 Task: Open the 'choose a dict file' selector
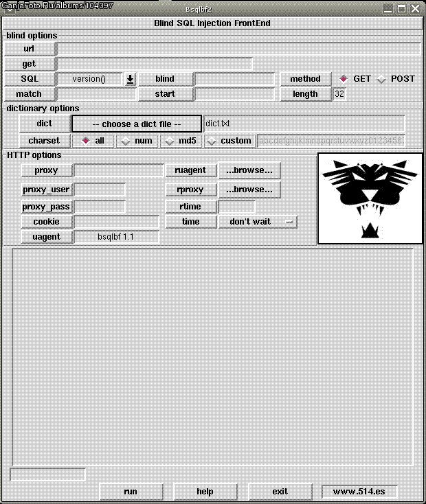[x=136, y=124]
